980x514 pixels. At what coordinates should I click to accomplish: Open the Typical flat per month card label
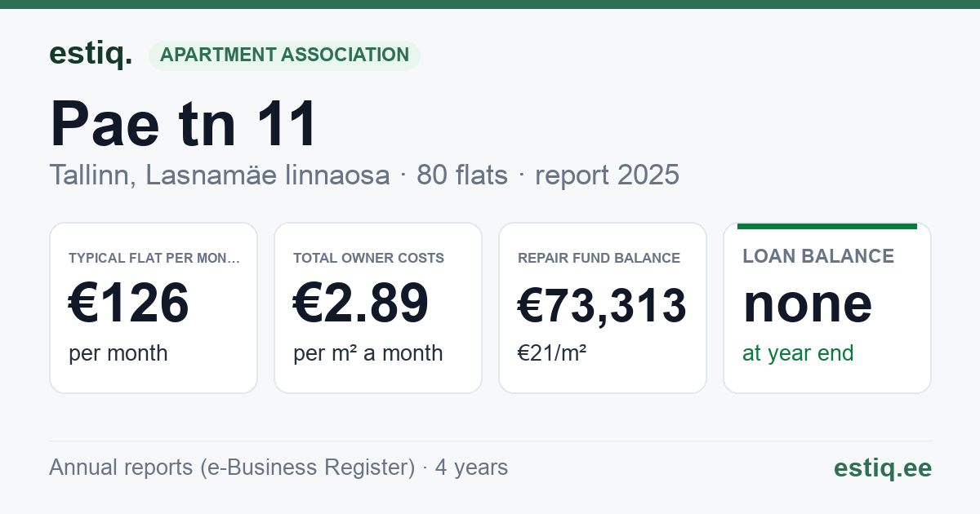154,258
